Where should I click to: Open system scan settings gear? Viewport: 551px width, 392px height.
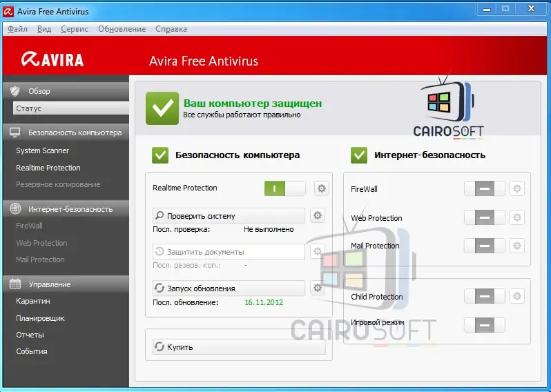[318, 215]
